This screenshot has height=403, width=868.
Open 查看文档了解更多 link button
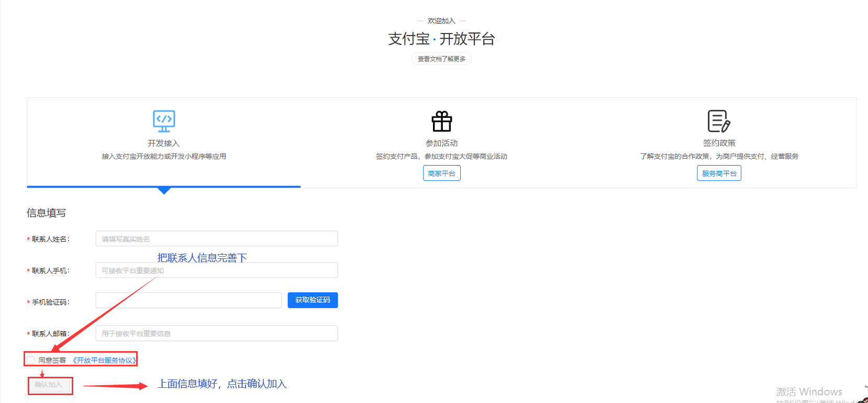click(441, 59)
